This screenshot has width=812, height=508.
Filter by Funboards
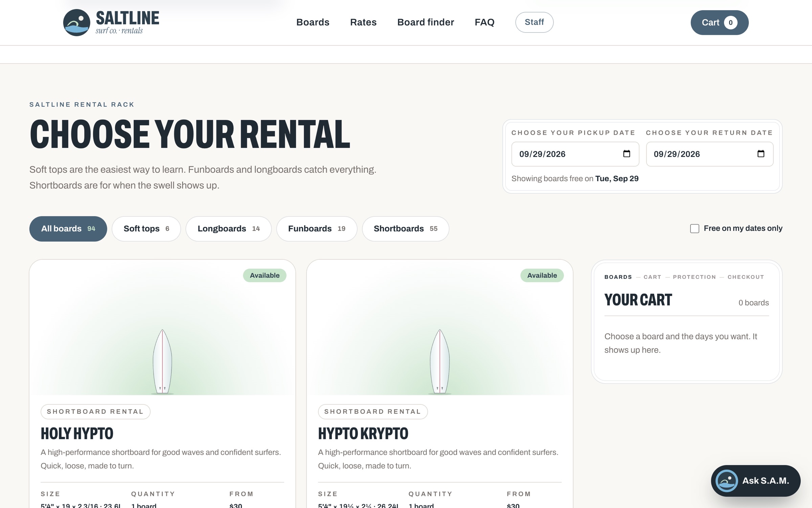pyautogui.click(x=317, y=229)
